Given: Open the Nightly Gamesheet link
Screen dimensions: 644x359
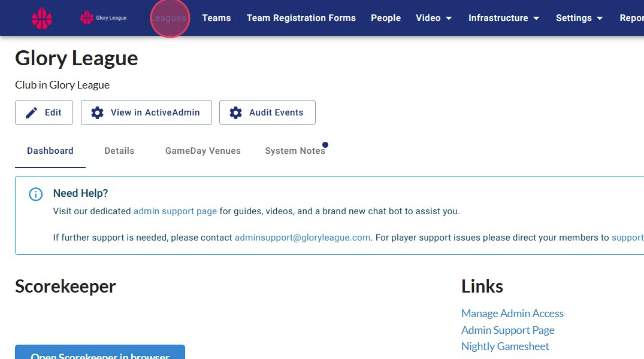Looking at the screenshot, I should tap(505, 346).
